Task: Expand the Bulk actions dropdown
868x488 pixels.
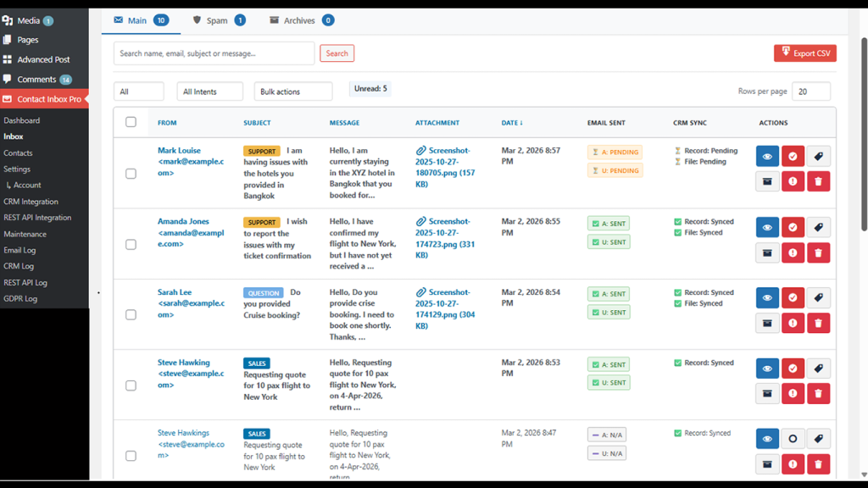Action: point(292,91)
